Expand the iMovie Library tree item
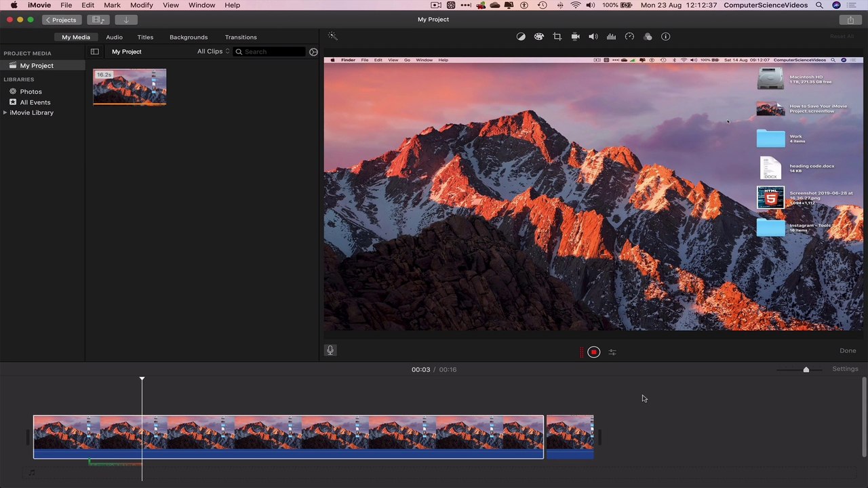Screen dimensions: 868x488 (x=5, y=113)
